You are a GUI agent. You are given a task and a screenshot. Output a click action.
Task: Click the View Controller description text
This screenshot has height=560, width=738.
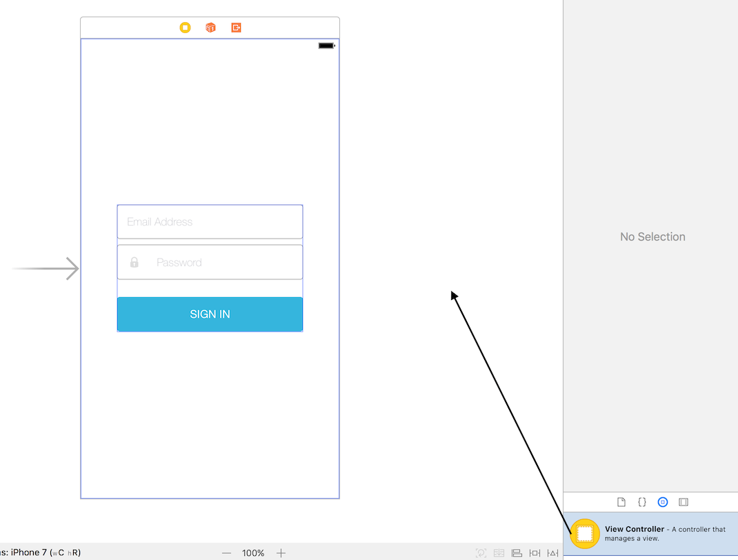tap(665, 534)
